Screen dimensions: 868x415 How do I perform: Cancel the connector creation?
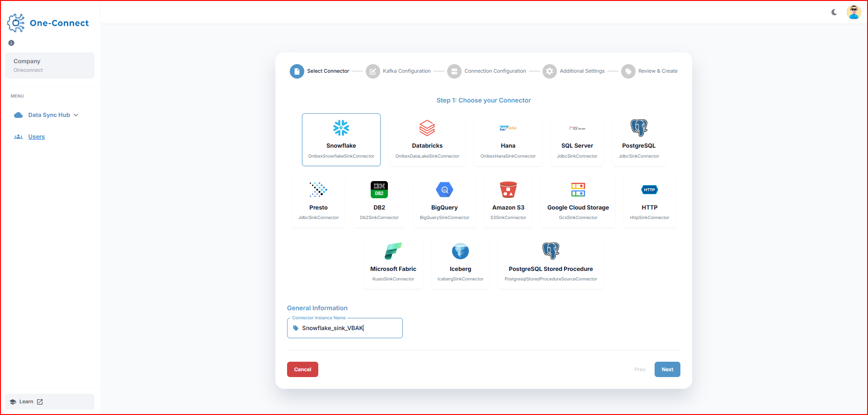302,369
